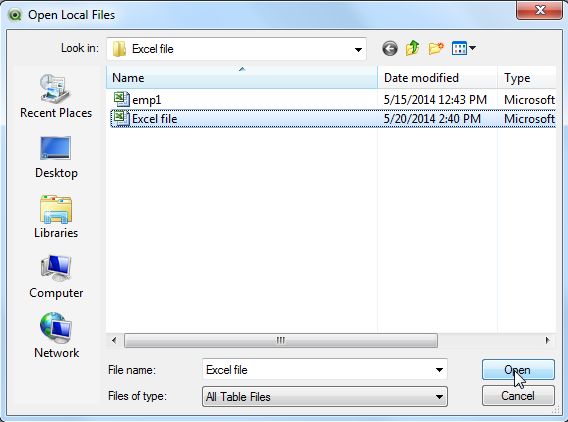Click date 5/20/2014 2:40 PM

click(432, 119)
